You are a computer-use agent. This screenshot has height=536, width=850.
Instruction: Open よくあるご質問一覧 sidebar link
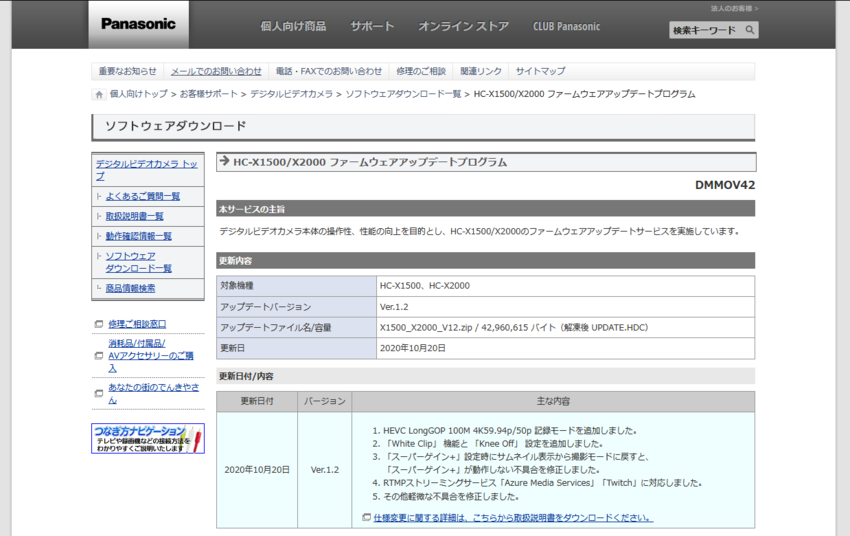pos(143,196)
